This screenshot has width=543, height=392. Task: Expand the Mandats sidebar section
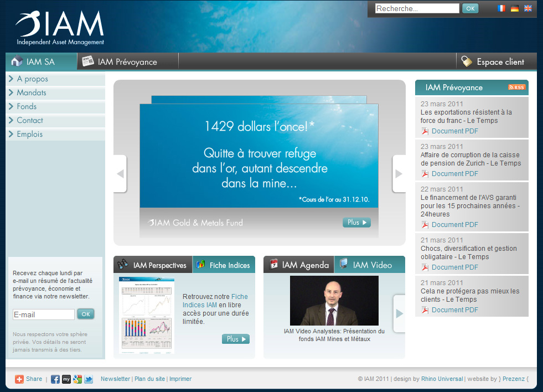55,93
